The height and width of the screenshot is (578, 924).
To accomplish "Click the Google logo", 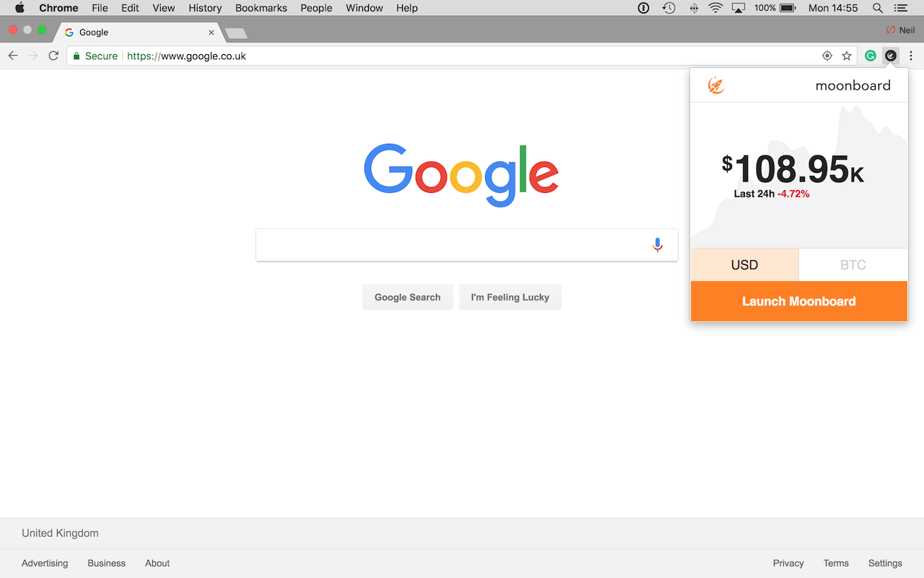I will point(461,175).
